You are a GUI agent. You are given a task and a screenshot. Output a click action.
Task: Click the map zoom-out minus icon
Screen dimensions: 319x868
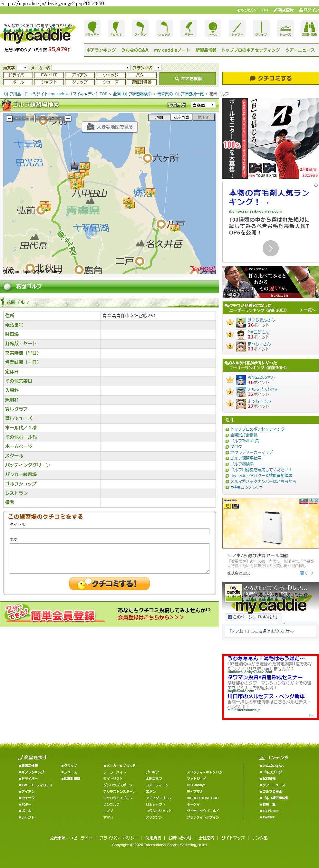pyautogui.click(x=9, y=119)
